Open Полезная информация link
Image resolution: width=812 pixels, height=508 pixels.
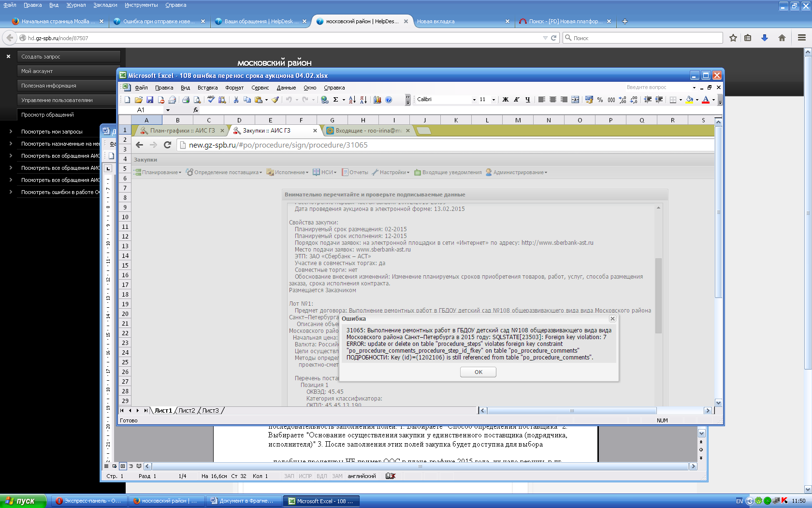(69, 86)
